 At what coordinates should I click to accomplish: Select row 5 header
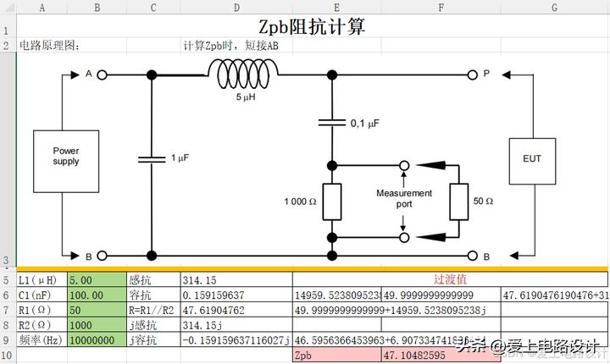[8, 280]
